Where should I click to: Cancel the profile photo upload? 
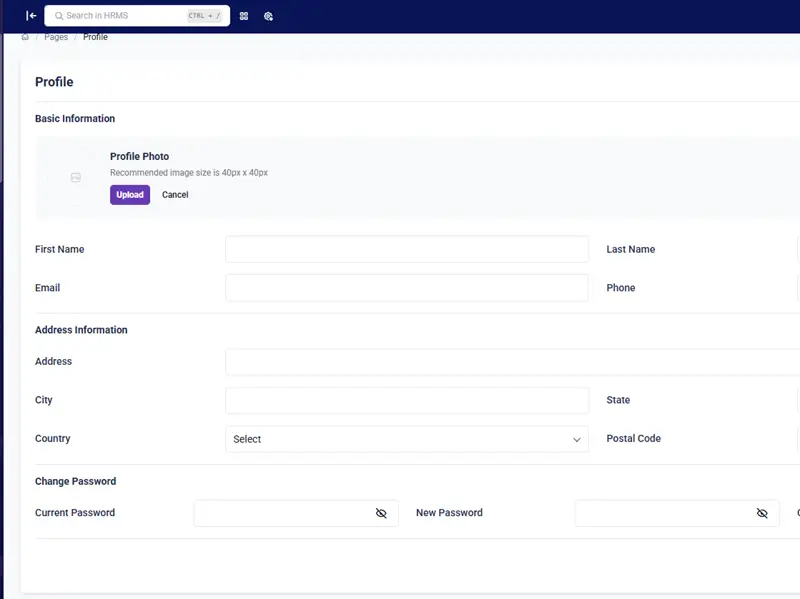(175, 195)
